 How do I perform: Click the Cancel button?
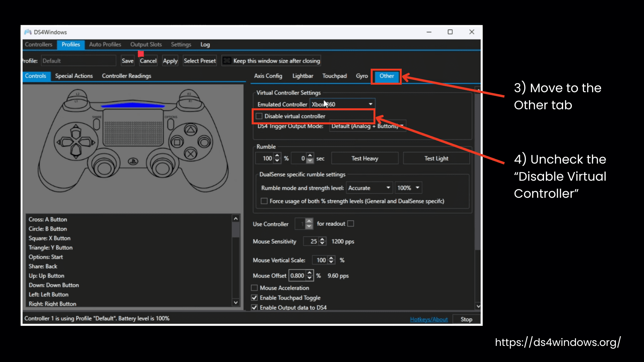pos(148,61)
